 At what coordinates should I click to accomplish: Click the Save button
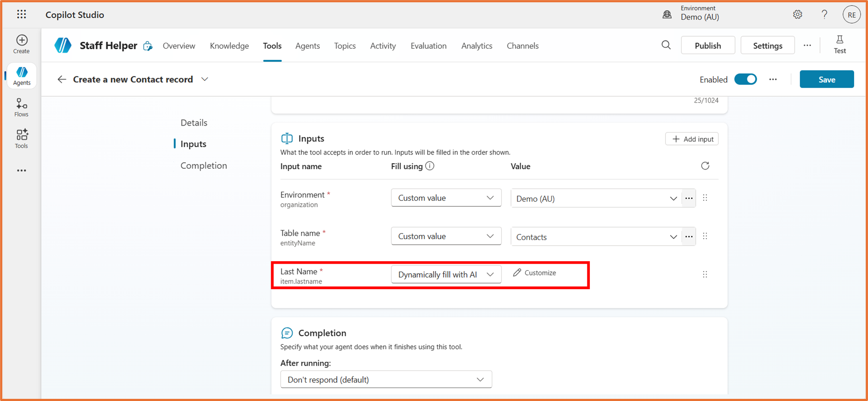(x=826, y=79)
